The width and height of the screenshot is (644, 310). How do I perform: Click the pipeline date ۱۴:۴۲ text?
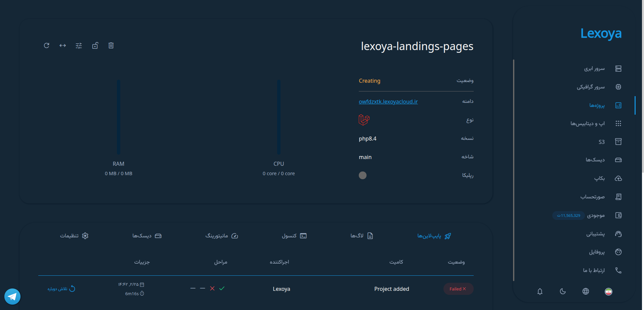point(128,284)
